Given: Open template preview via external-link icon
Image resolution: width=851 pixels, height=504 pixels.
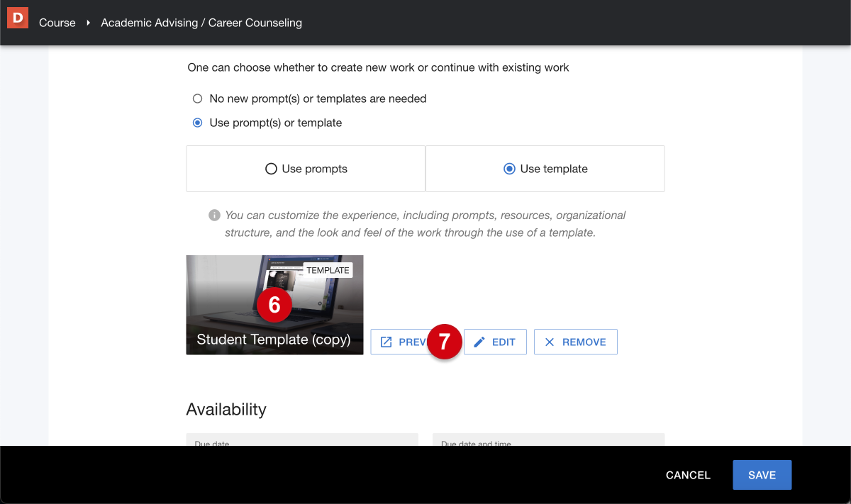Looking at the screenshot, I should coord(386,342).
